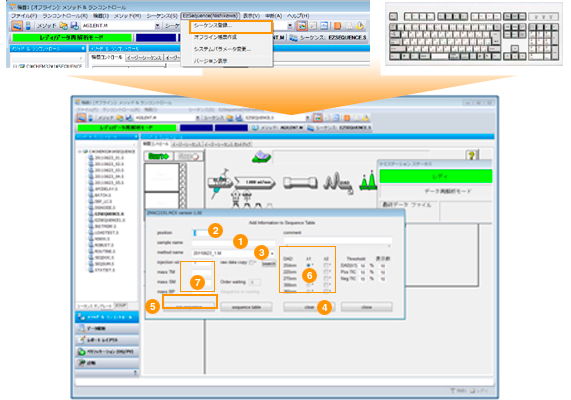Viewport: 571px width, 400px height.
Task: Click the detector lamp coil icon
Action: tap(338, 182)
